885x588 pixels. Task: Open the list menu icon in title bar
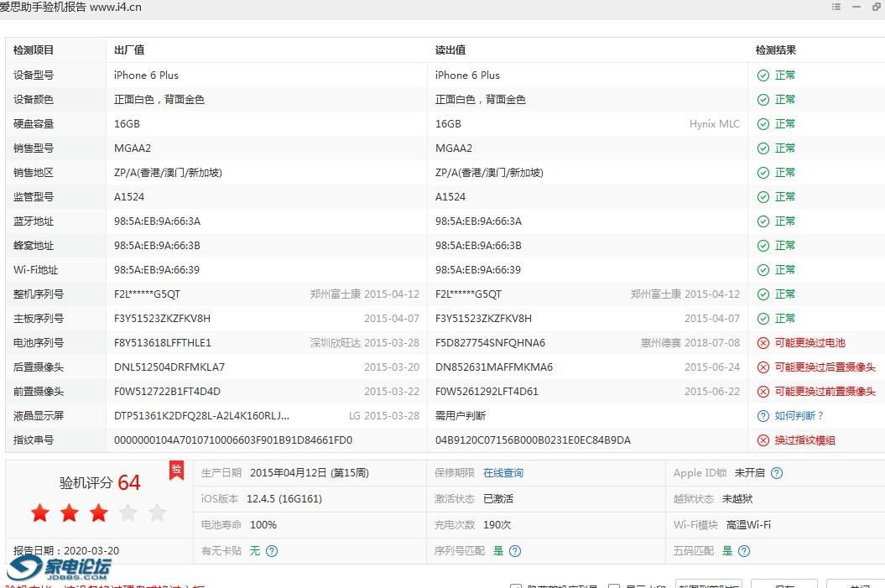[836, 7]
